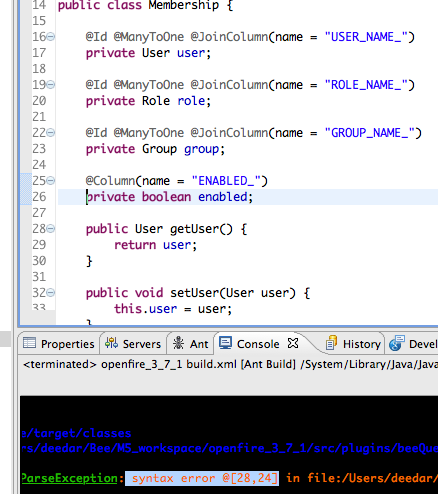Click the History tab icon
The height and width of the screenshot is (494, 438).
click(331, 343)
